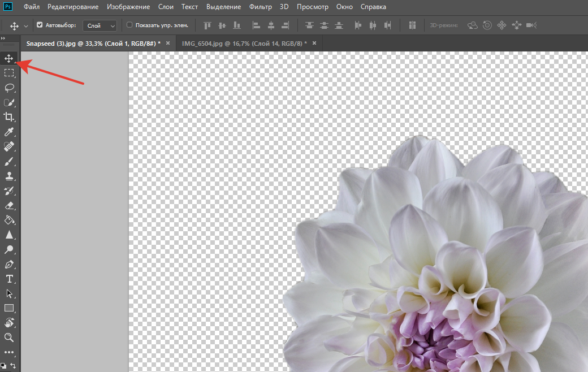Open the Файл menu

point(32,7)
